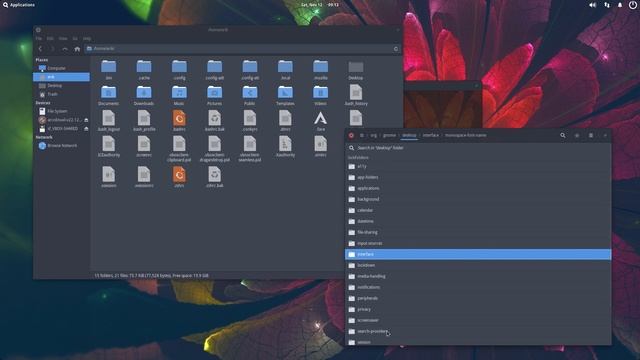The width and height of the screenshot is (640, 360).
Task: Open File System under Devices
Action: tap(61, 111)
